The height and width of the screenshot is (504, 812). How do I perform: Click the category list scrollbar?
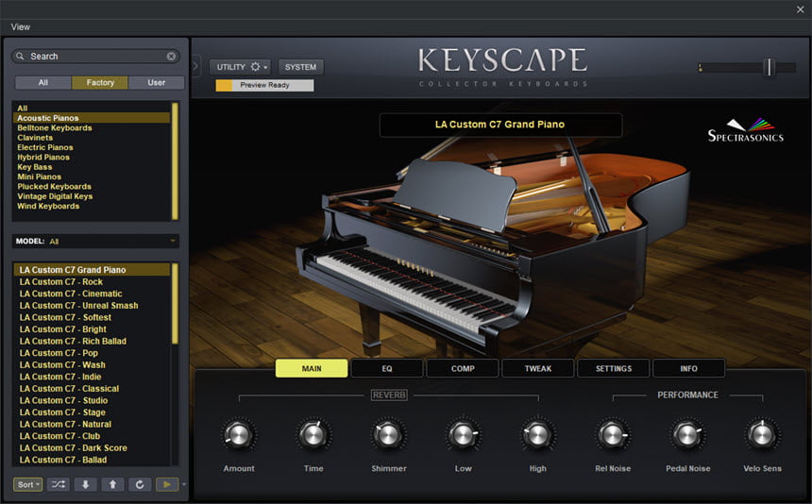175,161
